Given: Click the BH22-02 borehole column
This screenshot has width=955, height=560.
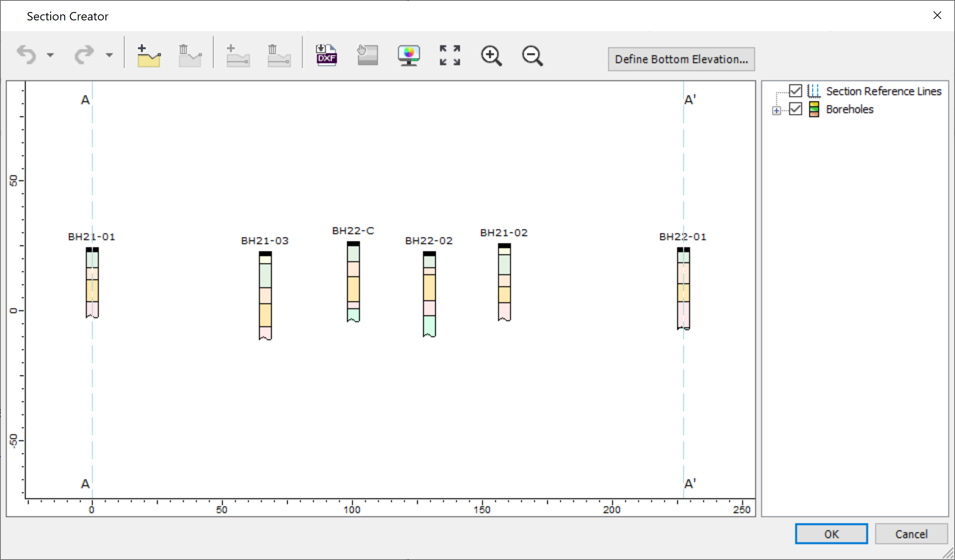Looking at the screenshot, I should click(x=429, y=294).
